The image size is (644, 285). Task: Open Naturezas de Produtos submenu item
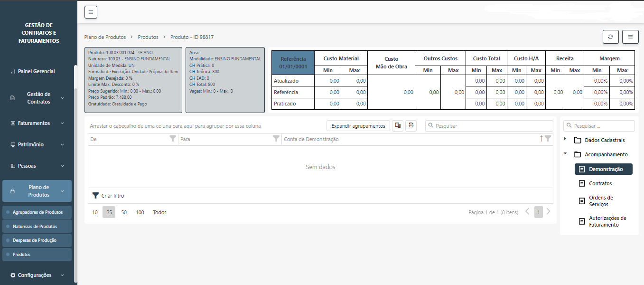point(35,227)
